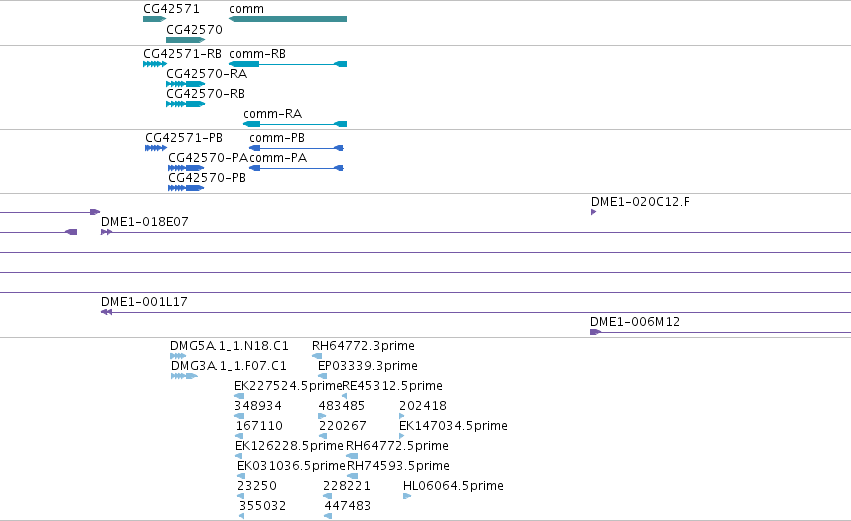This screenshot has height=521, width=851.
Task: Select the DME1-018E07 clone start arrow
Action: [x=106, y=232]
